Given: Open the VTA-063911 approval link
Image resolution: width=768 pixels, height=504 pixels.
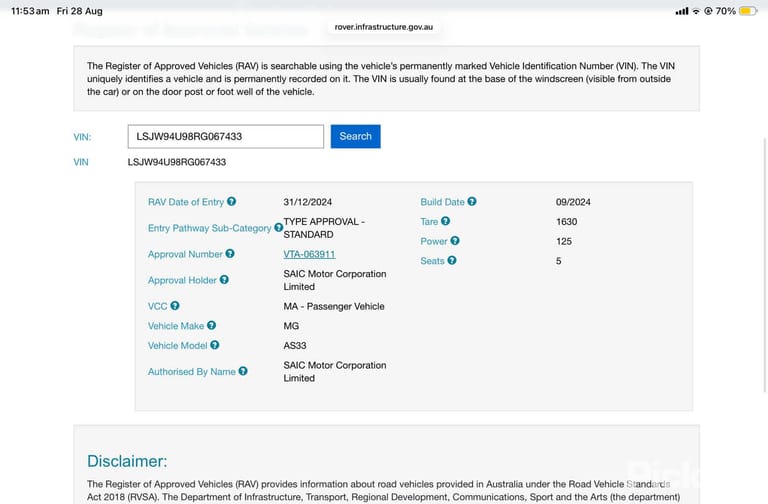Looking at the screenshot, I should 310,254.
